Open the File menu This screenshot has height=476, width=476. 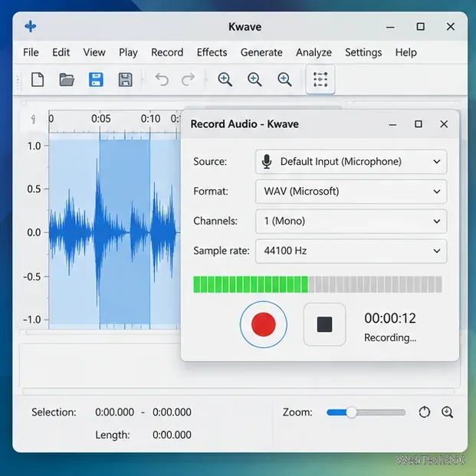[x=31, y=52]
